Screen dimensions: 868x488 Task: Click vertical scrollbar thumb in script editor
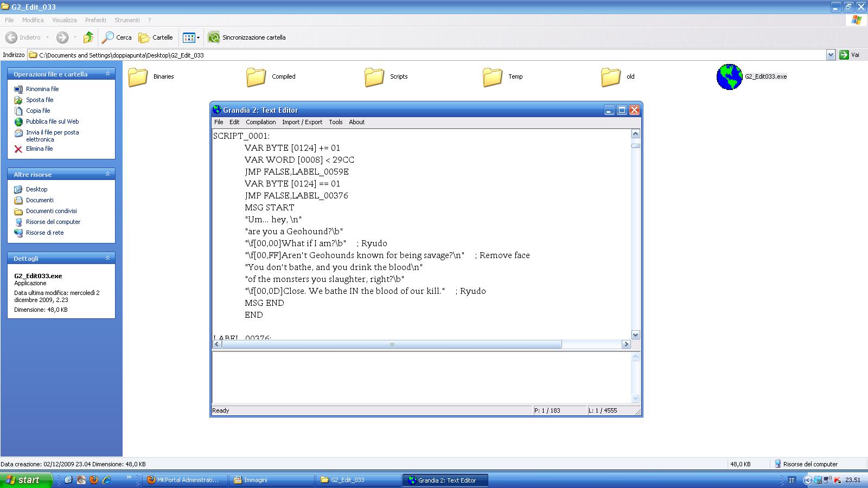636,145
